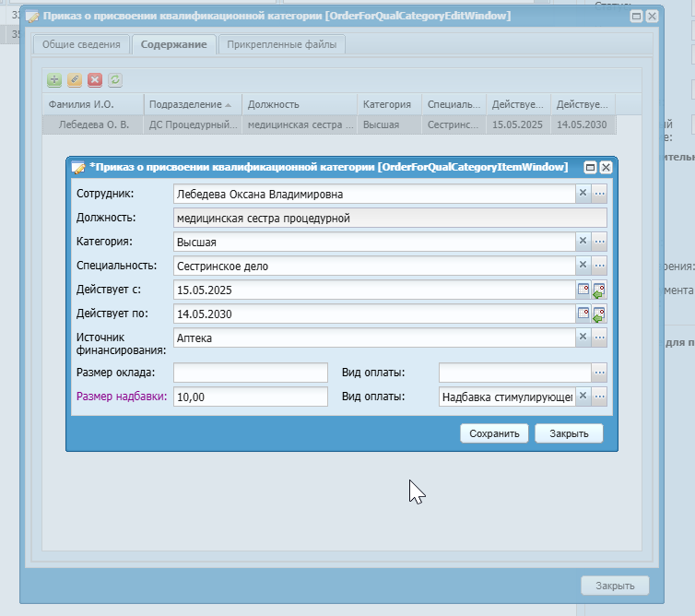Switch to the Общие сведения tab
Screen dimensions: 695x616
[81, 44]
